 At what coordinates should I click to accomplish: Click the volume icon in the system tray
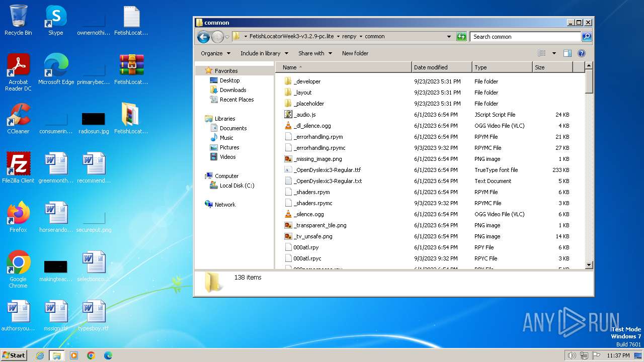tap(572, 355)
